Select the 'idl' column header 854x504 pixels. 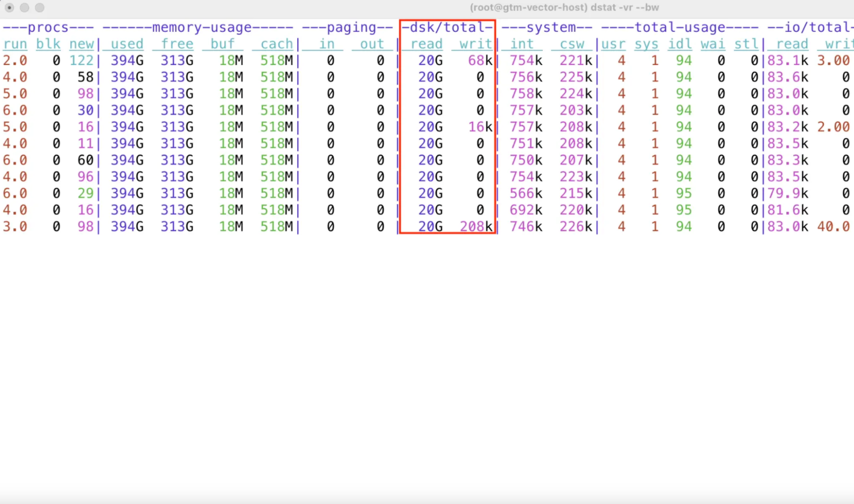680,44
